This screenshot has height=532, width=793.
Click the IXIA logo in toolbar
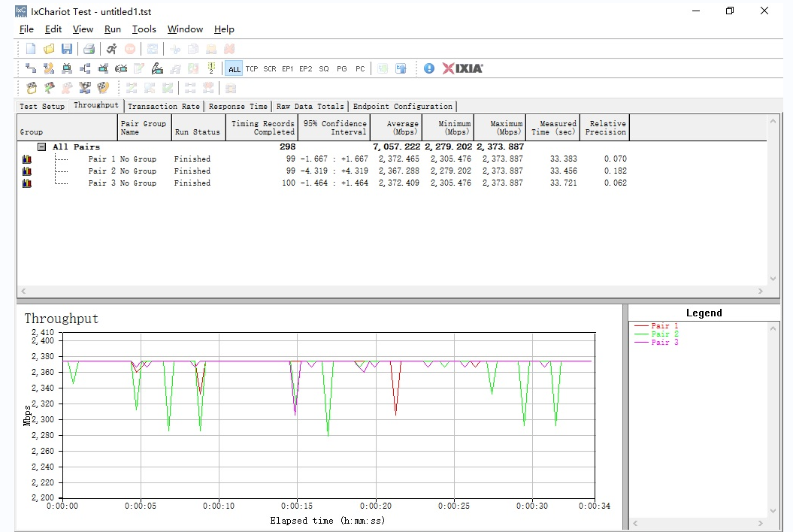pyautogui.click(x=463, y=68)
